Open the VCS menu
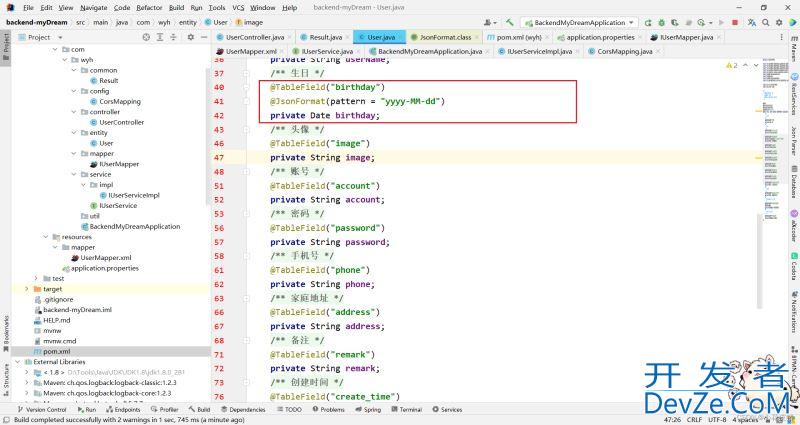 tap(238, 8)
